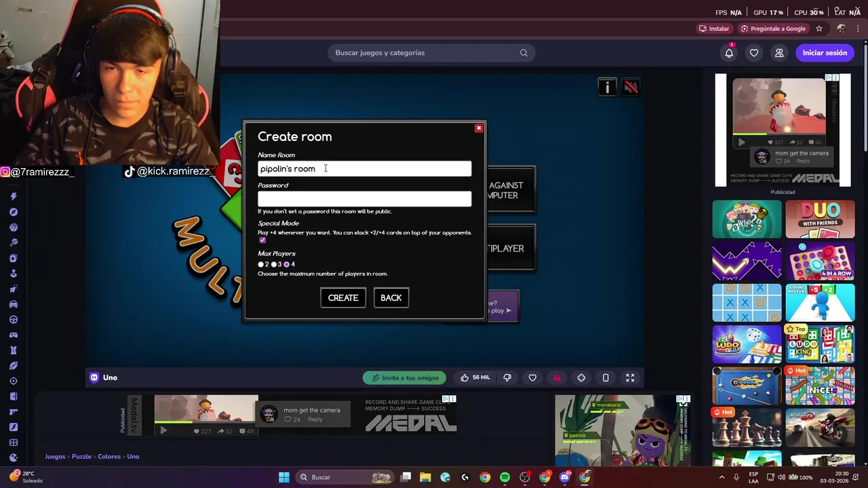
Task: Favorite the game with heart icon
Action: 532,378
